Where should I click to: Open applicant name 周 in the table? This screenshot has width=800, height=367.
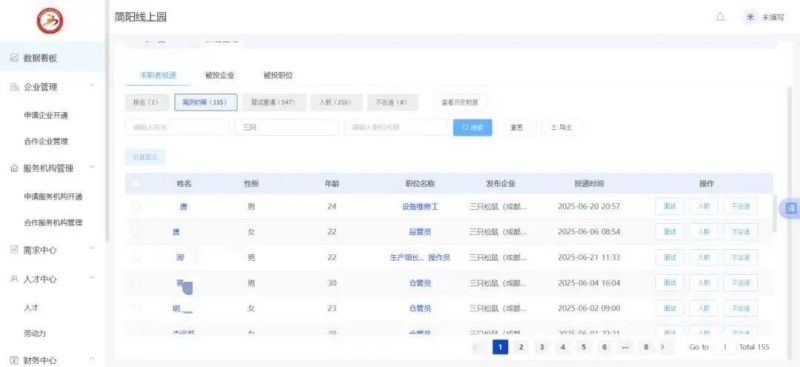coord(180,257)
